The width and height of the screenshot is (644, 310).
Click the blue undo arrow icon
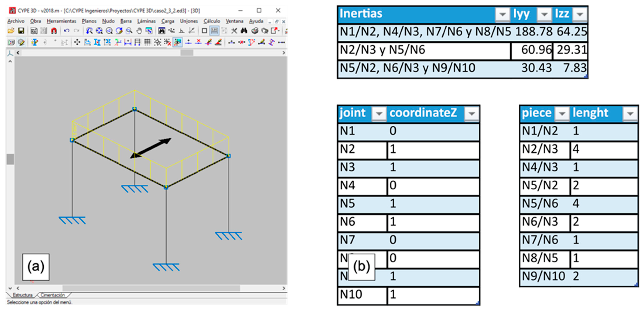click(x=66, y=31)
